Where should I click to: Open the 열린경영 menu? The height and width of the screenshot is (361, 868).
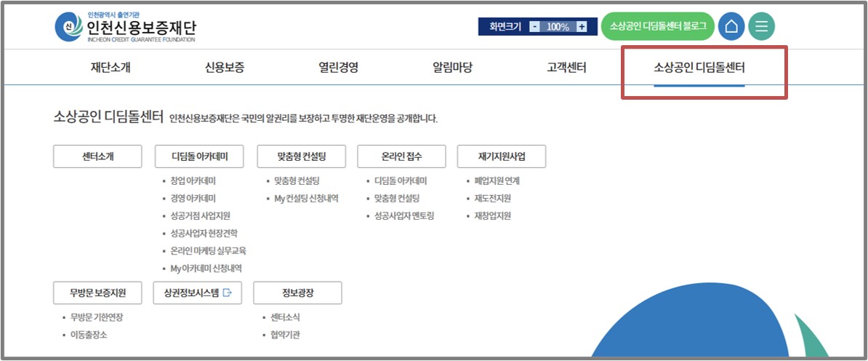point(338,68)
